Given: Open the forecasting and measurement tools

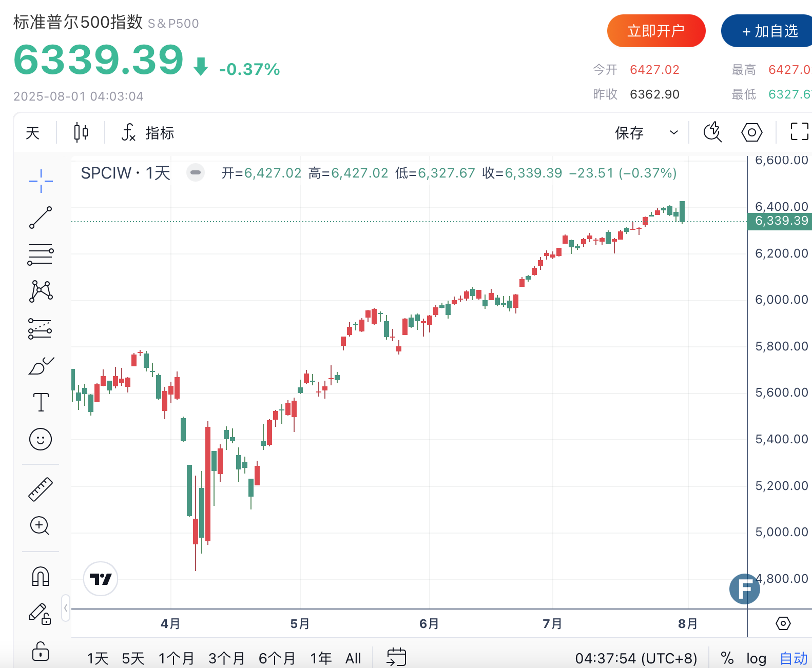Looking at the screenshot, I should [41, 328].
